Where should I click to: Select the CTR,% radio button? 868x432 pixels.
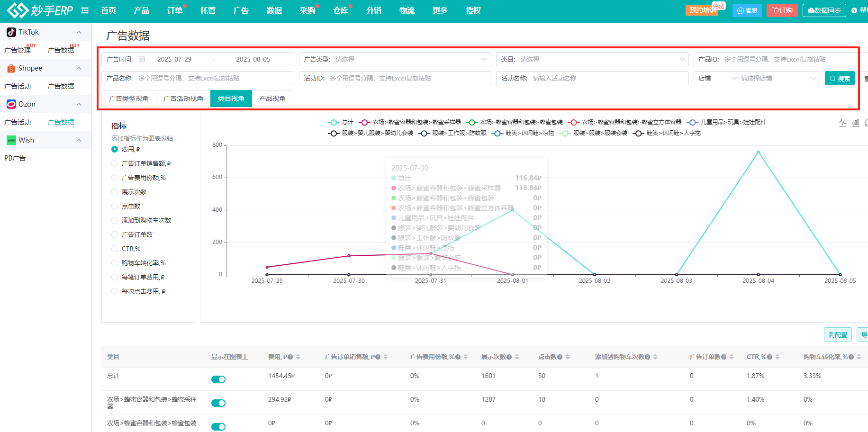tap(115, 249)
